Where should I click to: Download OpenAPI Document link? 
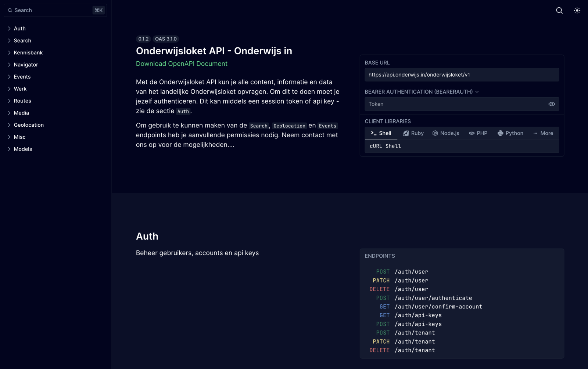(x=182, y=64)
